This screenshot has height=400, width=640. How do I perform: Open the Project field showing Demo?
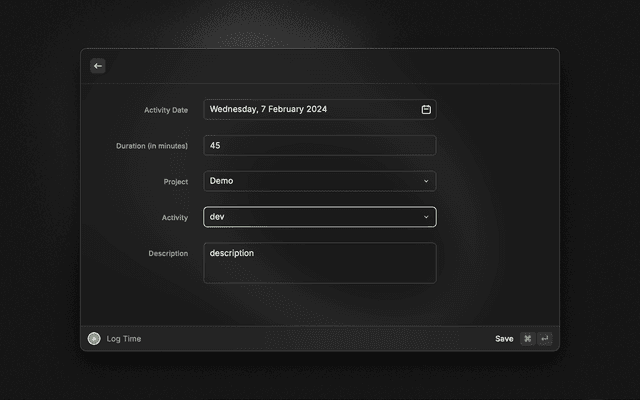tap(310, 181)
